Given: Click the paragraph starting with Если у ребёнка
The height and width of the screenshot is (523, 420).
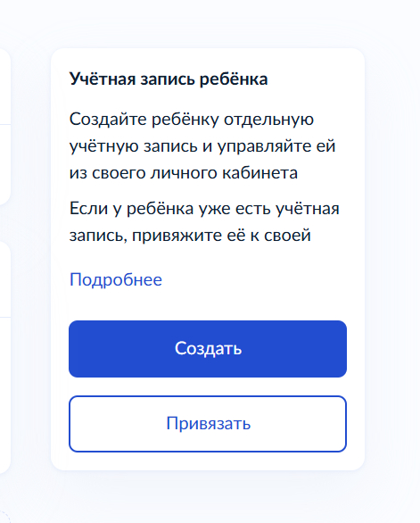Looking at the screenshot, I should pyautogui.click(x=204, y=222).
